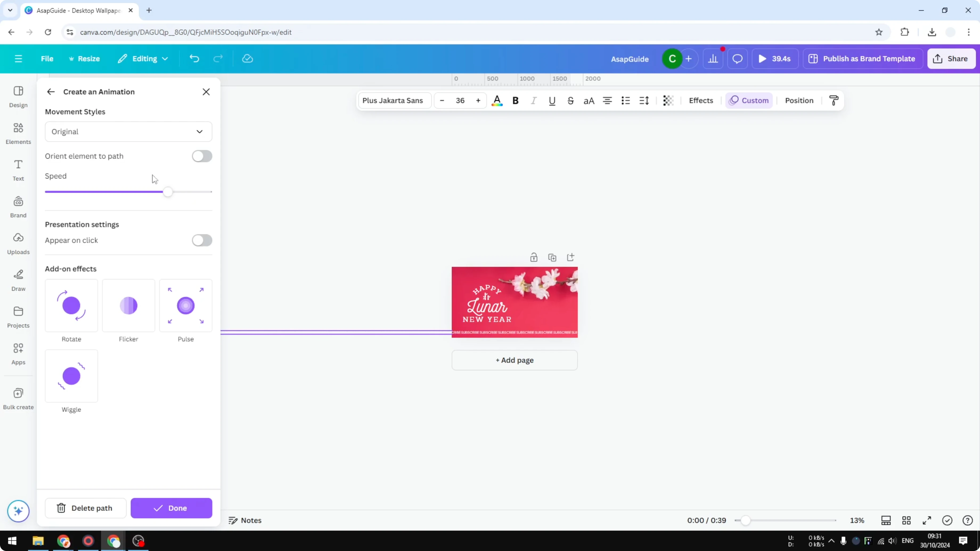Open the Draw tool from sidebar
This screenshot has height=551, width=980.
click(x=18, y=280)
